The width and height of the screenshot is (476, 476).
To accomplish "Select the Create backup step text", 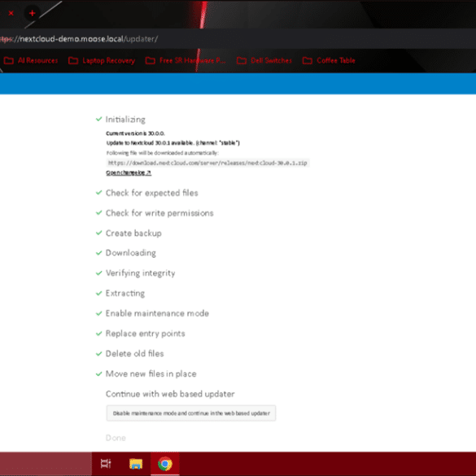I will coord(133,234).
